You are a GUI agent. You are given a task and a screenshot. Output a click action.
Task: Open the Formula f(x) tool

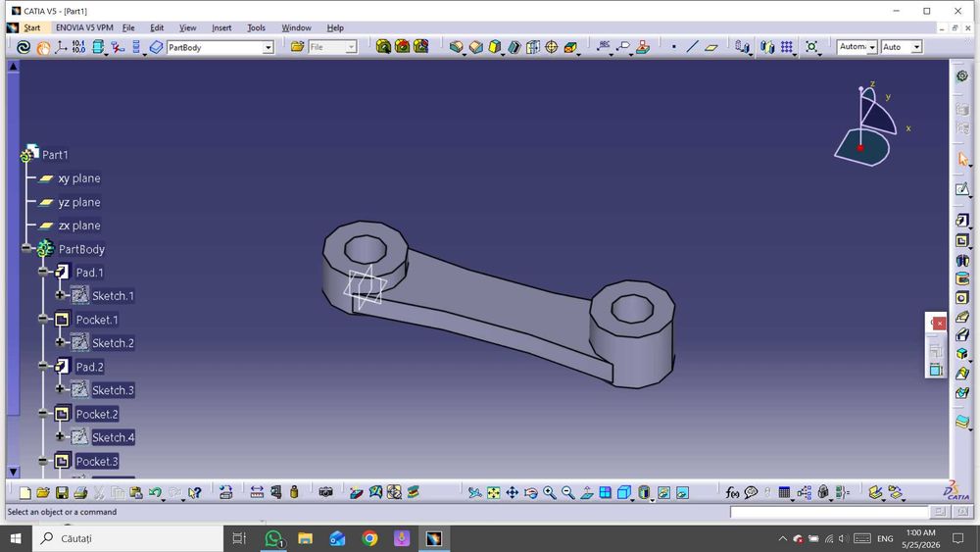pyautogui.click(x=732, y=492)
